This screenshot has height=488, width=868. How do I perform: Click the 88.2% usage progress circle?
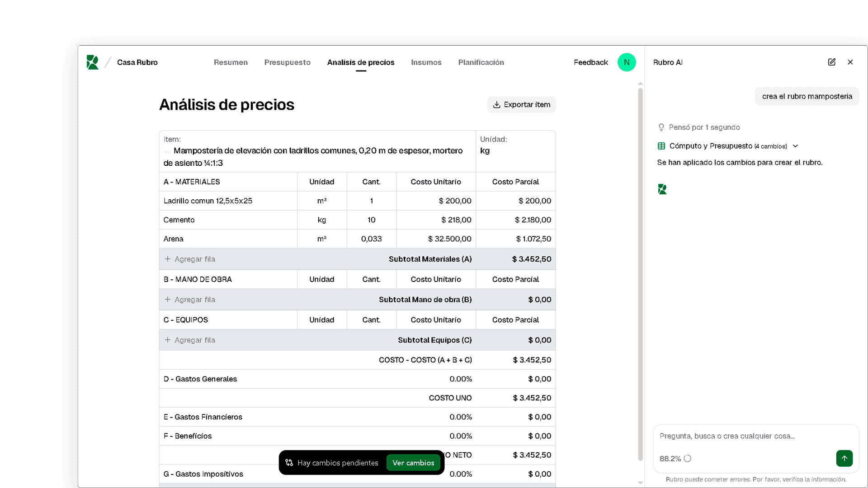click(x=688, y=458)
